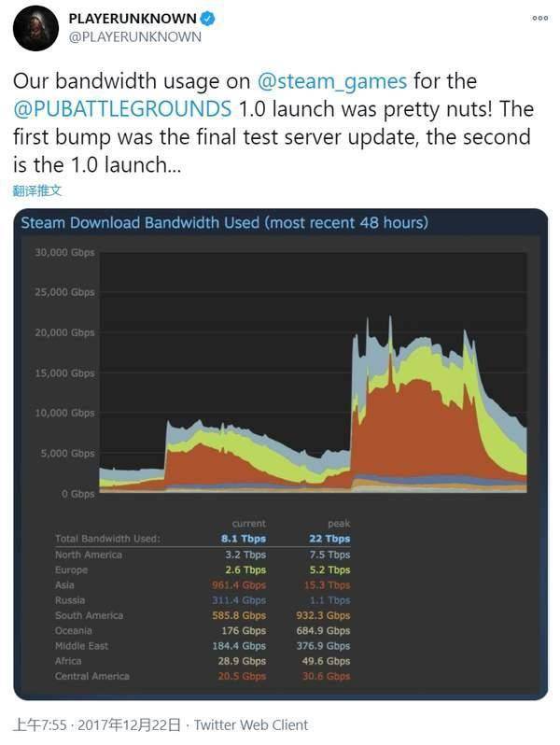Click the Russia legend row label
Viewport: 560px width, 745px height.
(70, 600)
